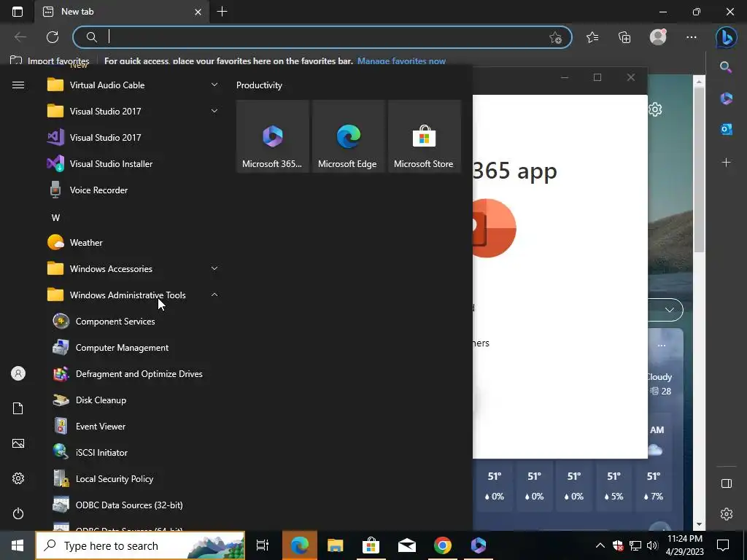The image size is (747, 560).
Task: Show hidden system tray icons
Action: pos(600,545)
